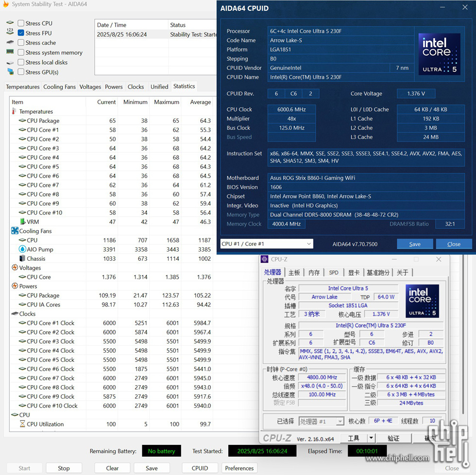Select the CPU IA Cores power row
Image resolution: width=476 pixels, height=475 pixels.
pyautogui.click(x=111, y=305)
